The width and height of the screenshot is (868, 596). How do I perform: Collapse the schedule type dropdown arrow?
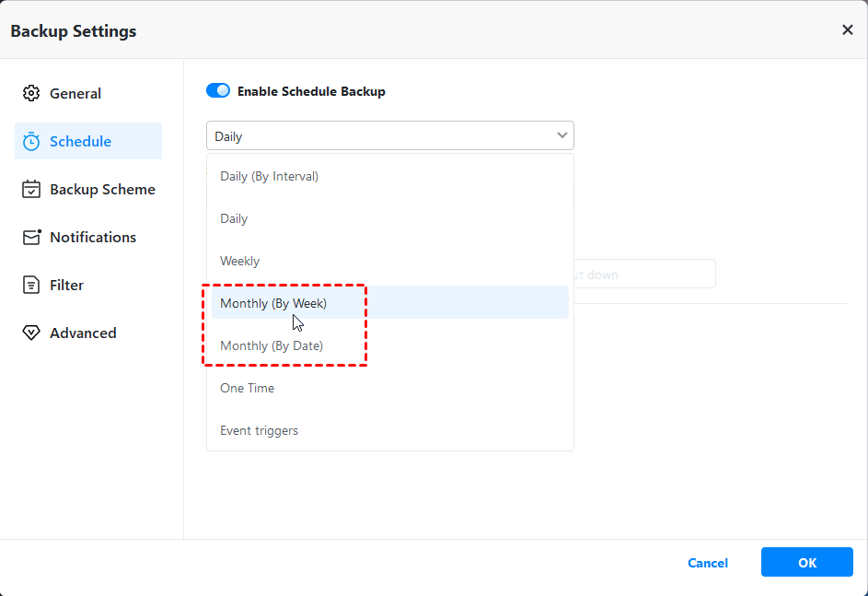[x=561, y=136]
